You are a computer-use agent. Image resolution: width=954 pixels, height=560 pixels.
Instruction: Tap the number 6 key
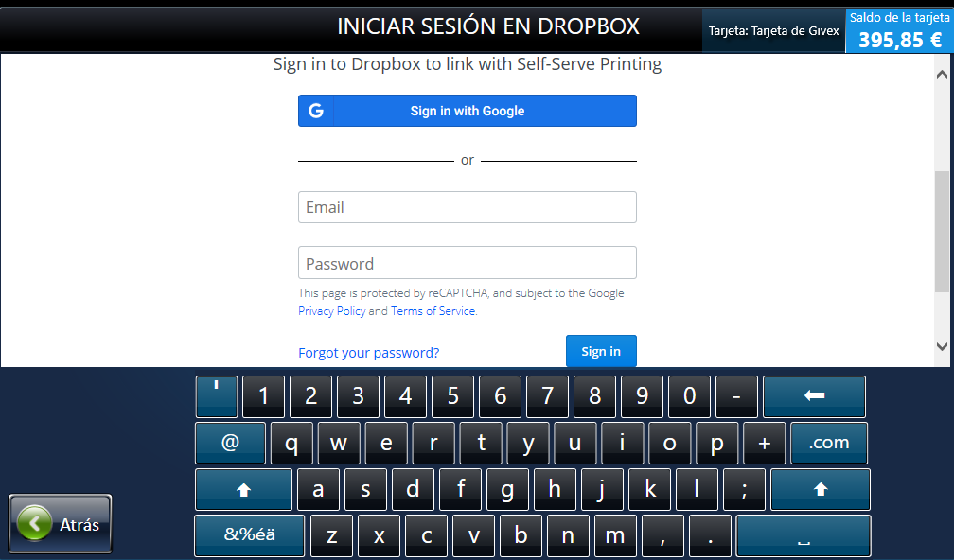[x=500, y=396]
